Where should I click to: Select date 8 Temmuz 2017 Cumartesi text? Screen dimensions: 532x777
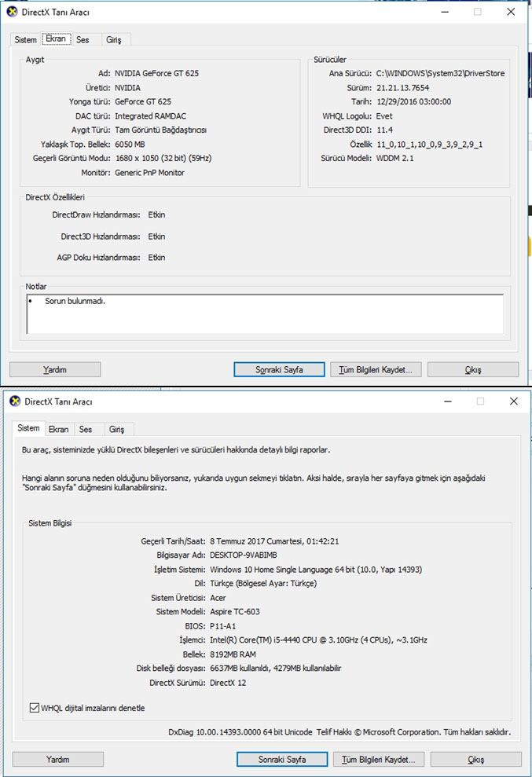click(x=275, y=541)
